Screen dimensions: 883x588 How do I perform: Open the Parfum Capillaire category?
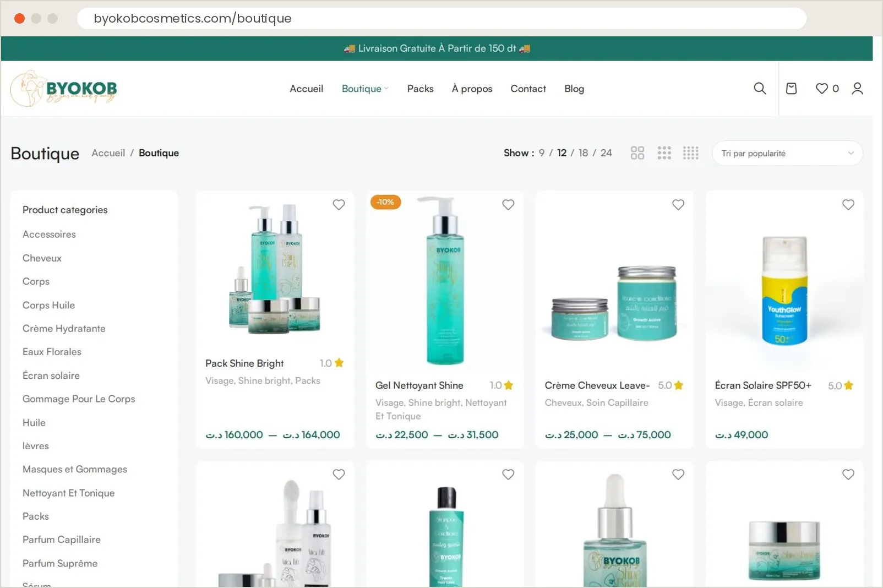pyautogui.click(x=62, y=540)
